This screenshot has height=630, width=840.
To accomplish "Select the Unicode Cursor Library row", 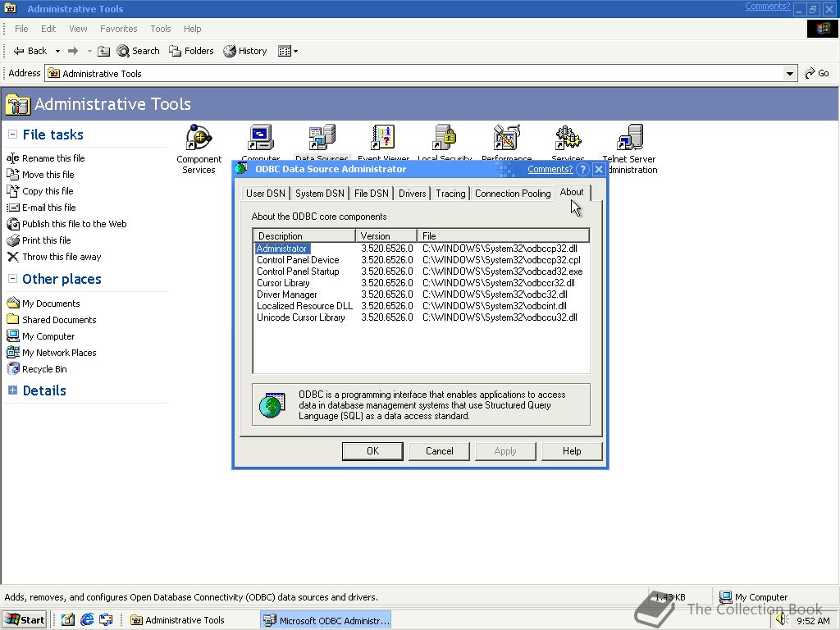I will (x=421, y=317).
